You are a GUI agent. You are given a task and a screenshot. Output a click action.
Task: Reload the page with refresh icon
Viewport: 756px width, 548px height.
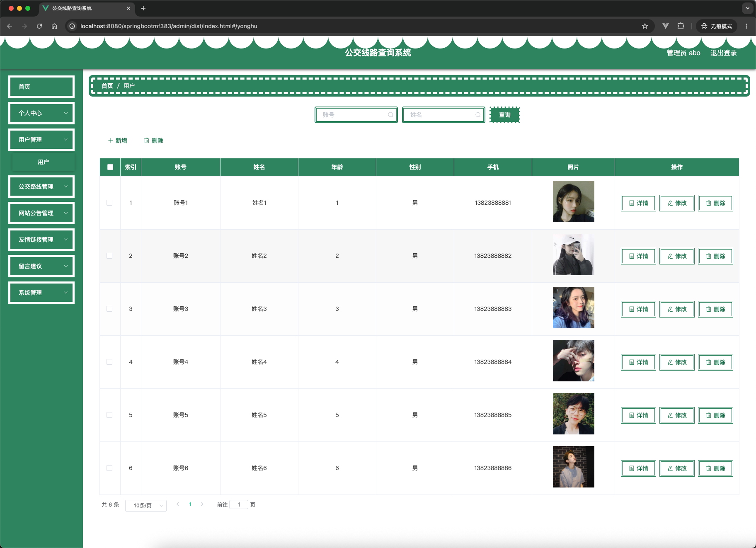(39, 26)
